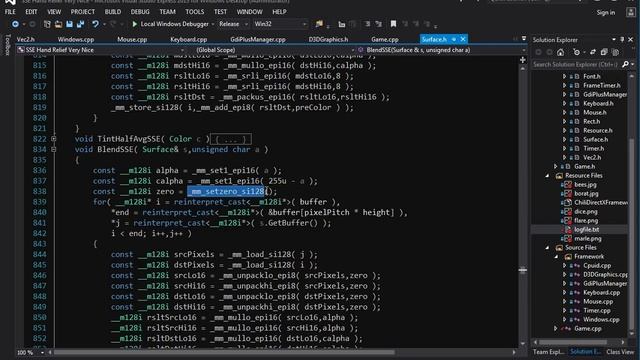
Task: Click the Collapse All icon in Solution Explorer
Action: [x=604, y=52]
